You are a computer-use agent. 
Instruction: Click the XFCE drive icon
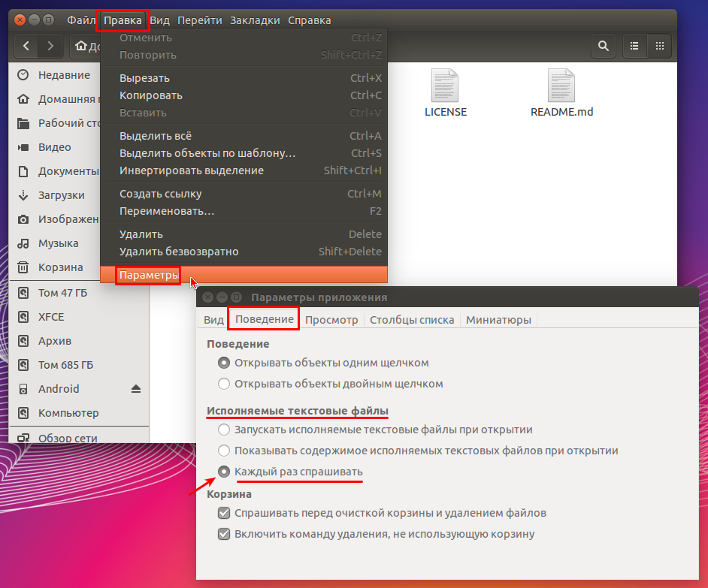click(x=23, y=317)
